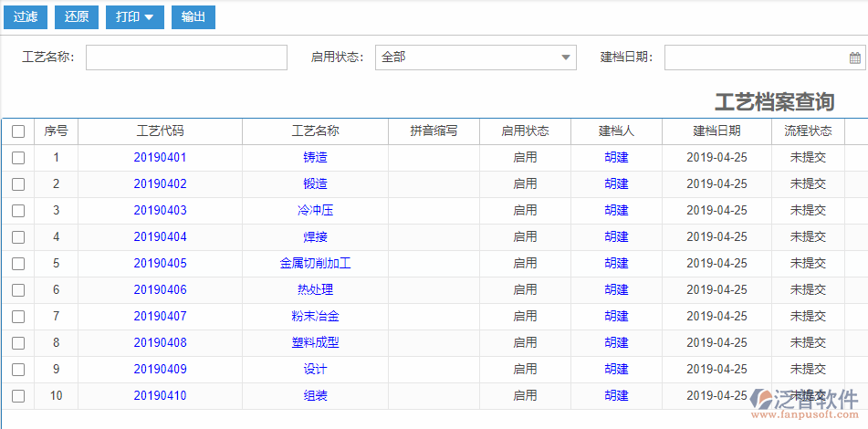Click the 启用状态 column header
The height and width of the screenshot is (429, 868).
526,131
